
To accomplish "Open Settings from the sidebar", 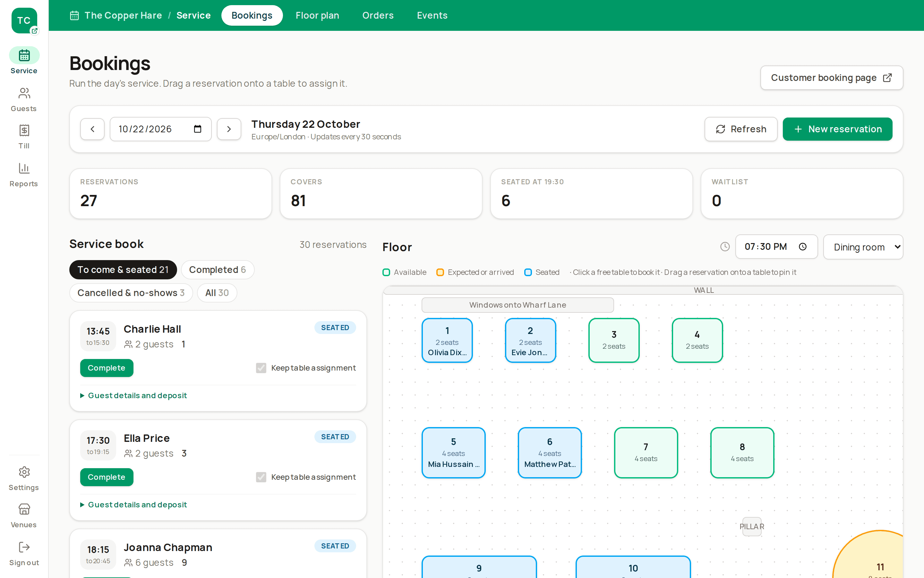I will pyautogui.click(x=24, y=478).
